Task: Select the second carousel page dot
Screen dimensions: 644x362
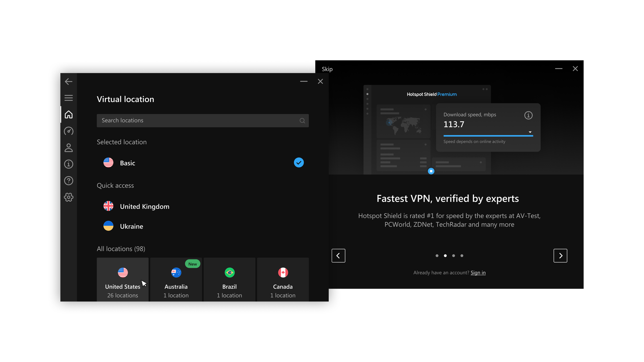Action: click(445, 256)
